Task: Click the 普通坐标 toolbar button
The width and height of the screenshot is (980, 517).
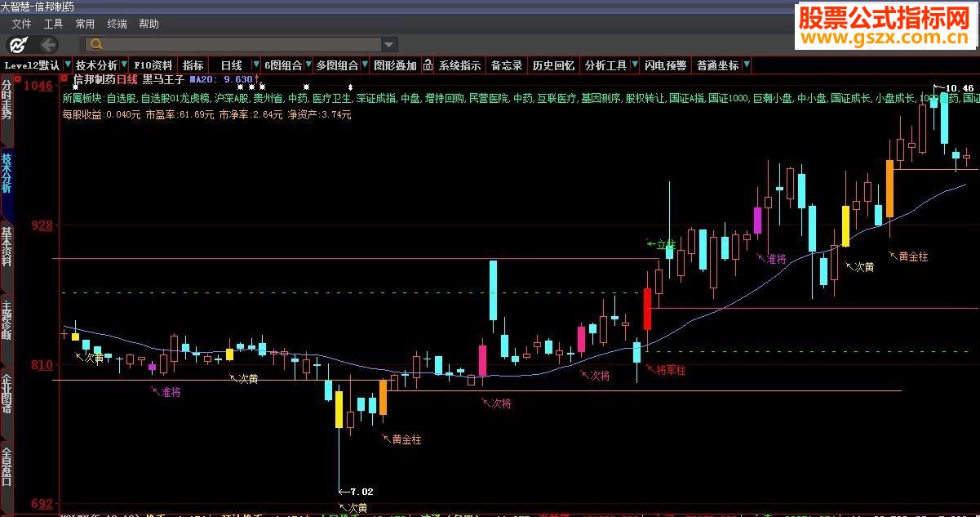Action: [717, 65]
